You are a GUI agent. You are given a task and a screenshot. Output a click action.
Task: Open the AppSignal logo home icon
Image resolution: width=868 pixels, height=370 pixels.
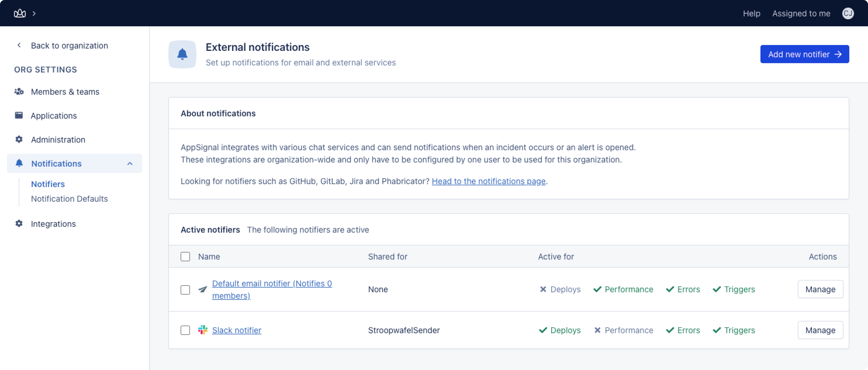pyautogui.click(x=19, y=13)
